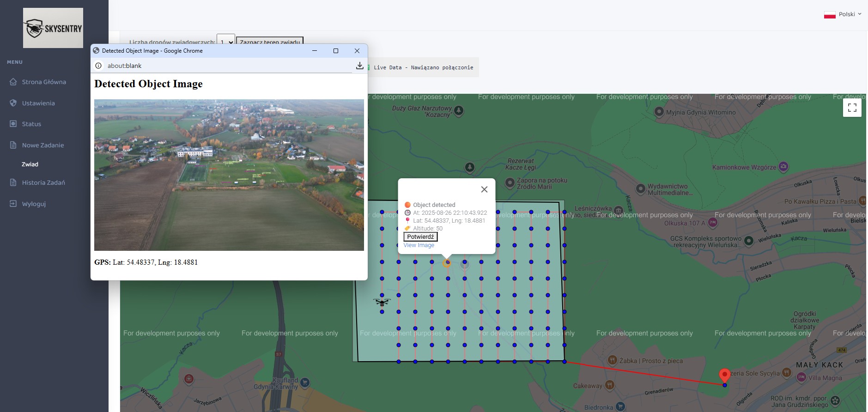The height and width of the screenshot is (412, 868).
Task: Click the Wyloguj logout icon
Action: (x=13, y=204)
